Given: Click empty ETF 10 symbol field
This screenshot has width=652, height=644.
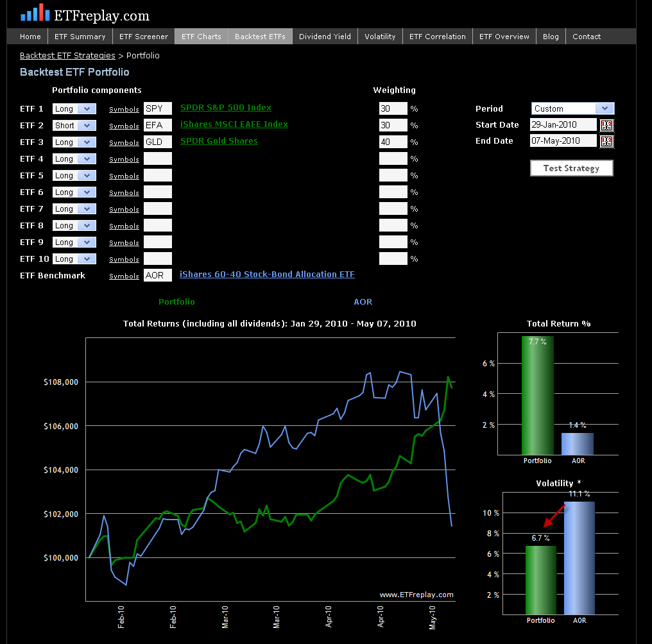Looking at the screenshot, I should coord(158,258).
